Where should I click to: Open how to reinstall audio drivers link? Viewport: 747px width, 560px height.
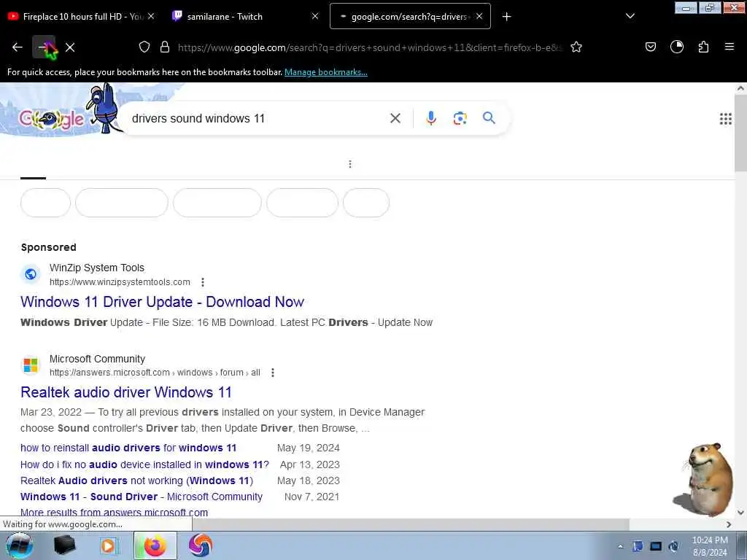[x=128, y=448]
